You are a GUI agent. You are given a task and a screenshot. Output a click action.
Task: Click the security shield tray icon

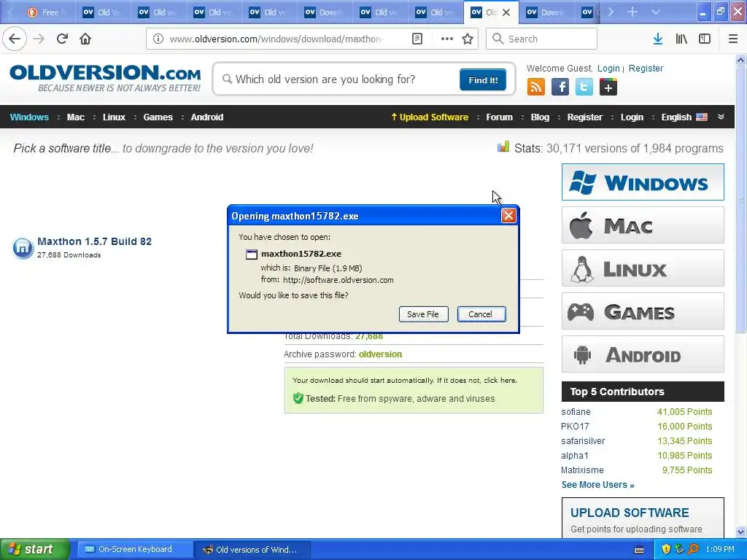click(666, 549)
